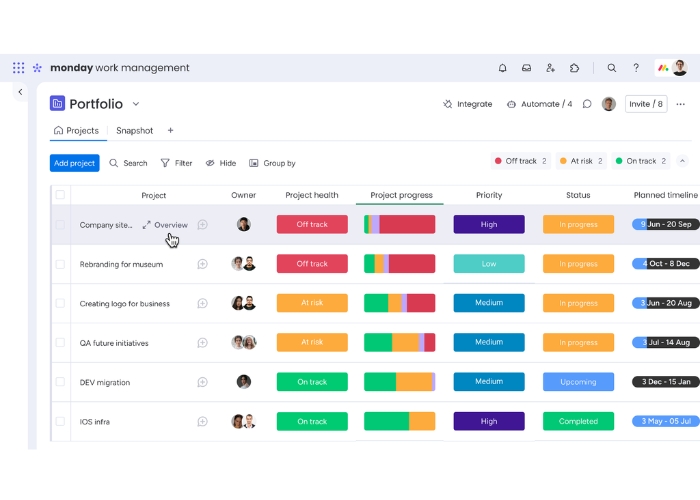Open the notifications bell icon
The width and height of the screenshot is (700, 500).
[x=503, y=68]
